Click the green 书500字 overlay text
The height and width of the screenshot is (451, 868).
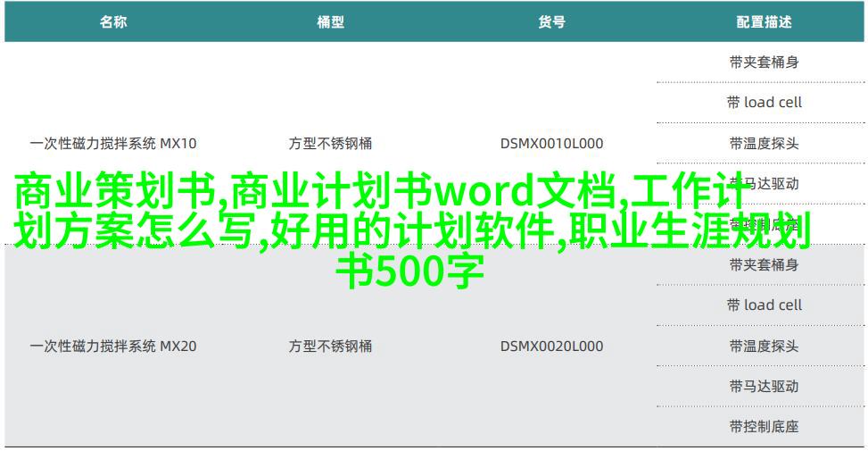click(x=409, y=271)
